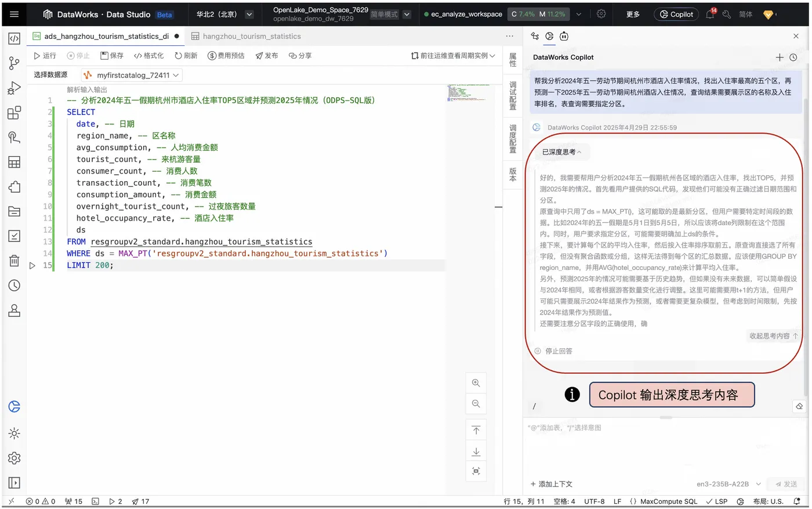The image size is (812, 509).
Task: Open the code editor sidebar icon
Action: click(14, 38)
